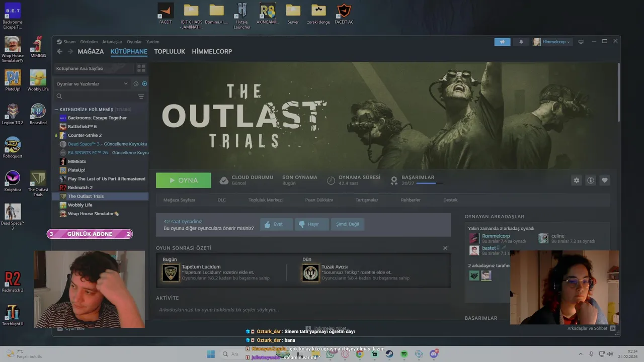Open the Steam menu
This screenshot has height=362, width=644.
click(66, 42)
